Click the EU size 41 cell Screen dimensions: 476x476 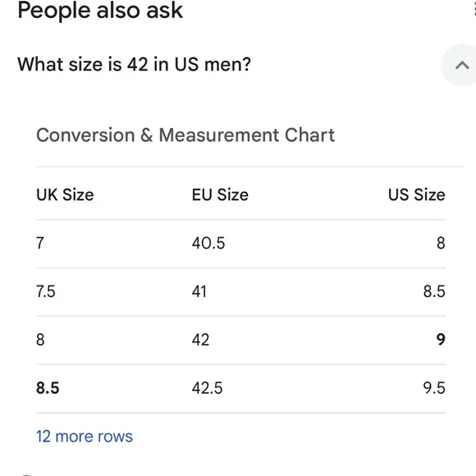tap(199, 291)
